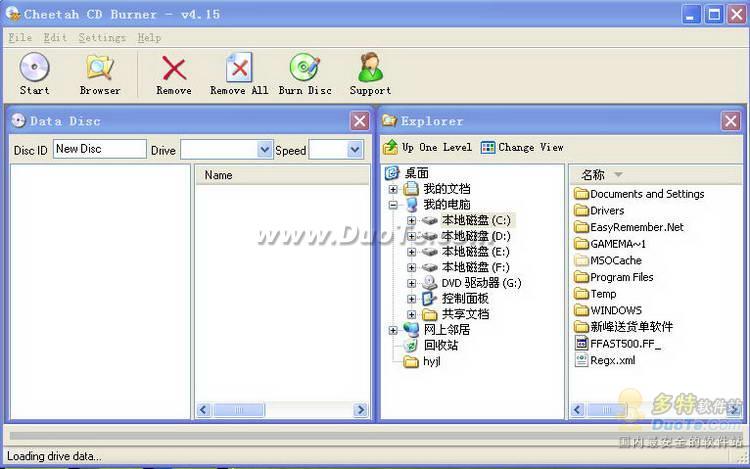Select the GAMEMA~1 folder
This screenshot has height=469, width=750.
point(610,244)
